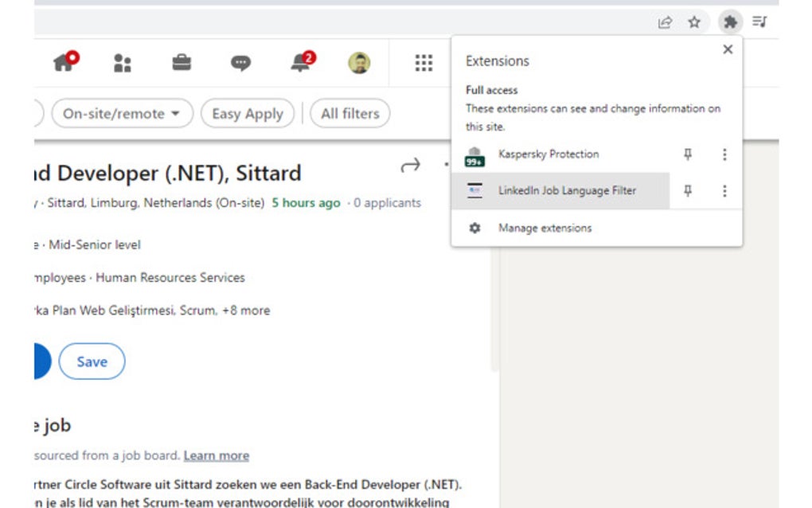This screenshot has height=508, width=812.
Task: Open the Kaspersky Protection three-dot menu
Action: (724, 154)
